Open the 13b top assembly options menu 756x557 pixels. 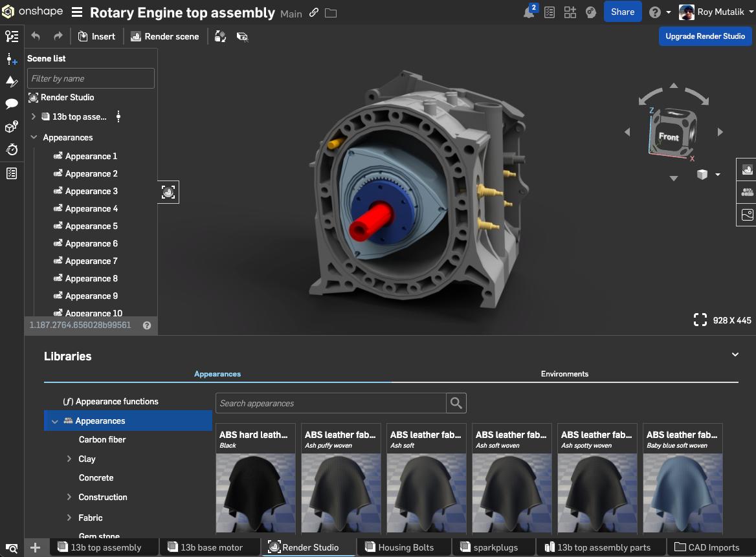(x=118, y=116)
